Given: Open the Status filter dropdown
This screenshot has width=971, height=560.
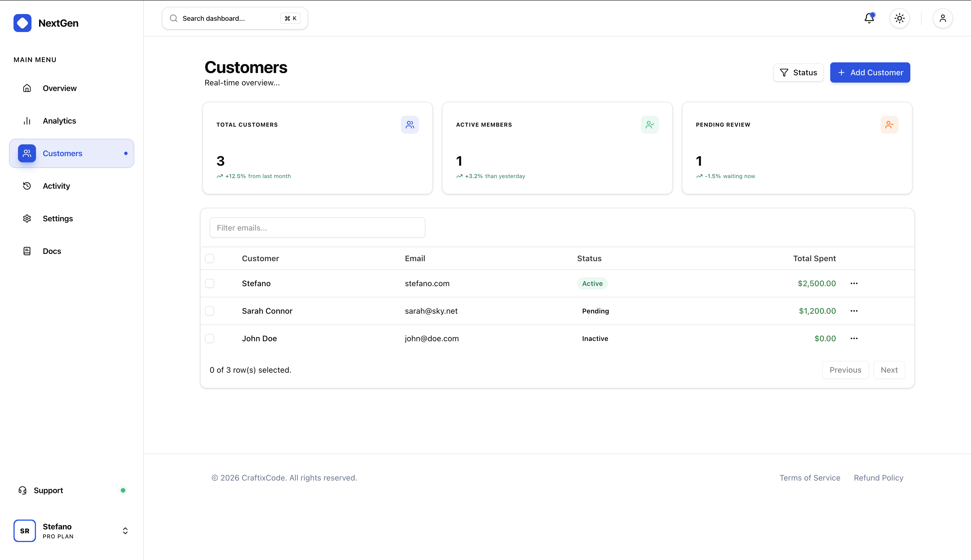Looking at the screenshot, I should [x=798, y=72].
